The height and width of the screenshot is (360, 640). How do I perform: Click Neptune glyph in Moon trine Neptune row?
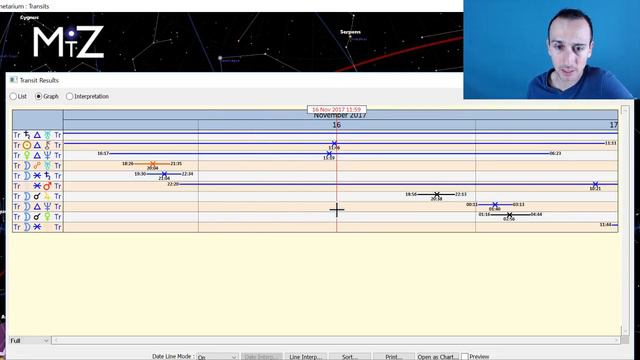pos(47,207)
